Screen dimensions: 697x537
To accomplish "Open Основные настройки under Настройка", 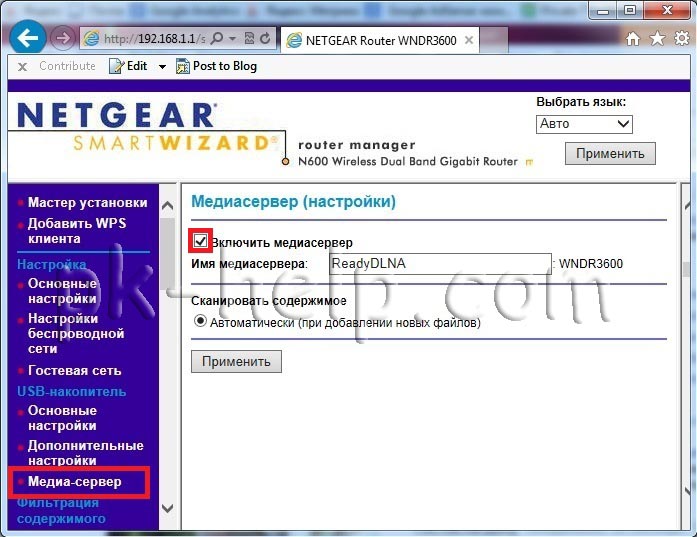I will pyautogui.click(x=62, y=291).
